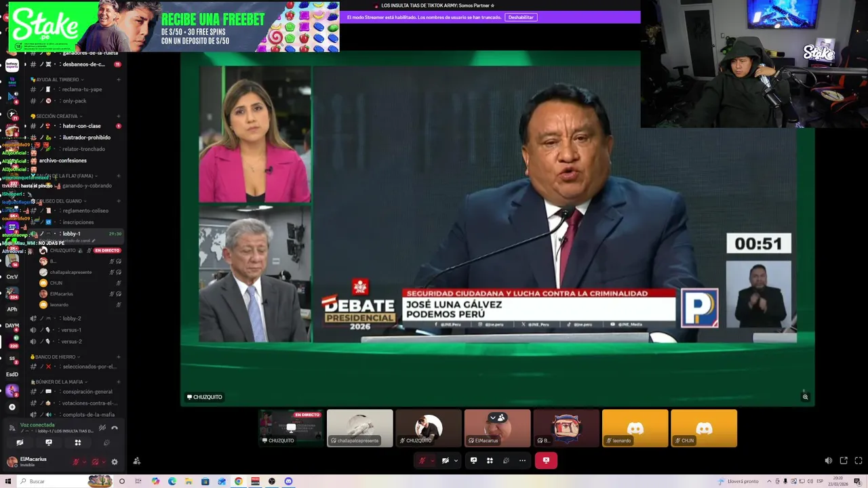Click the stream zoom magnifier icon
This screenshot has height=488, width=868.
pyautogui.click(x=805, y=397)
